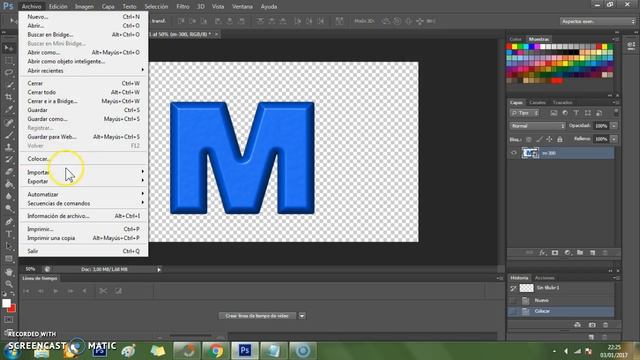Viewport: 640px width, 360px height.
Task: Expand the Exportar submenu
Action: pos(83,181)
